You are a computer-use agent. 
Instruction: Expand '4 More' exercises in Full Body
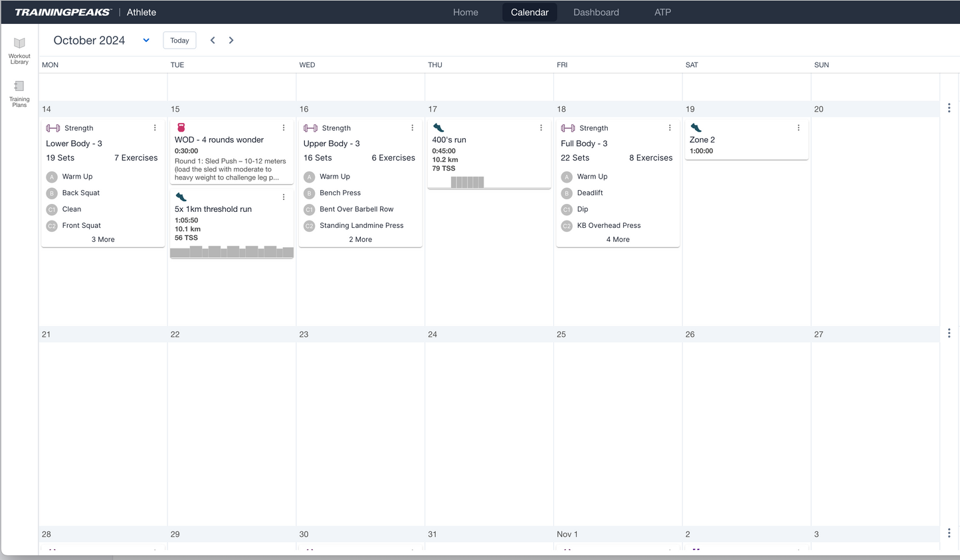[x=618, y=239]
